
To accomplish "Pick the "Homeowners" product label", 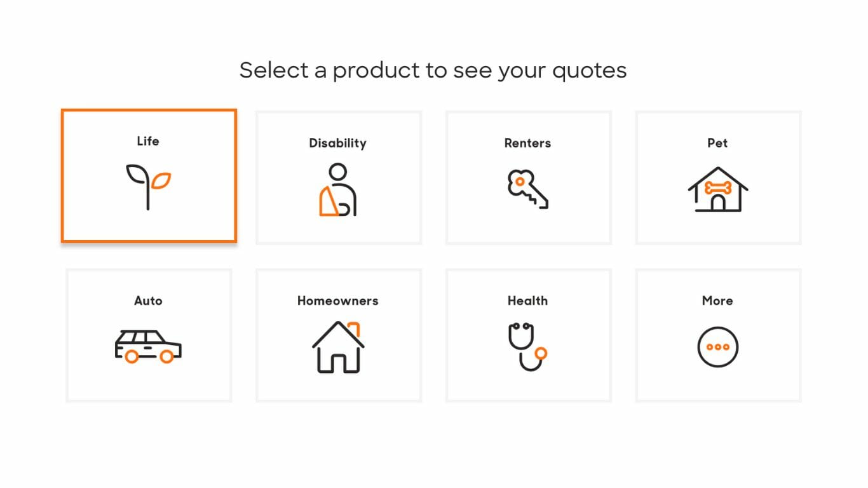I will click(337, 301).
